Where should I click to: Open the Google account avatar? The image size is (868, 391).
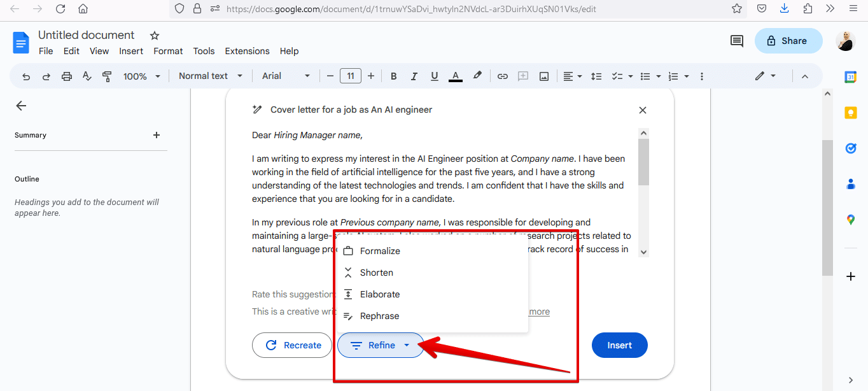click(846, 41)
